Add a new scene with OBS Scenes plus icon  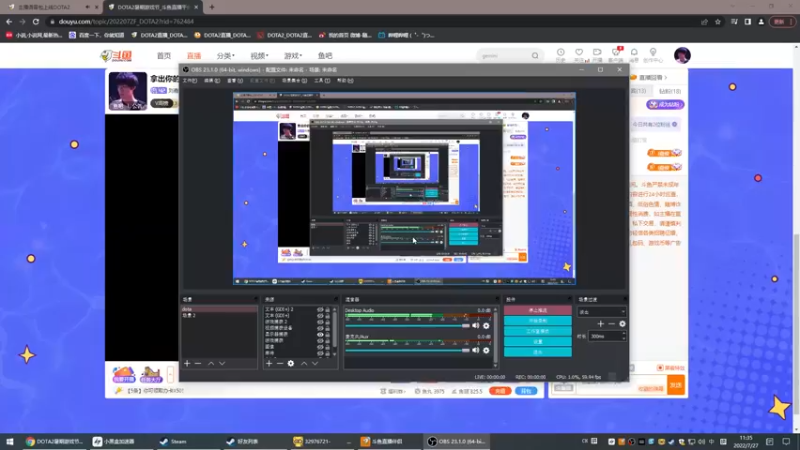point(187,363)
